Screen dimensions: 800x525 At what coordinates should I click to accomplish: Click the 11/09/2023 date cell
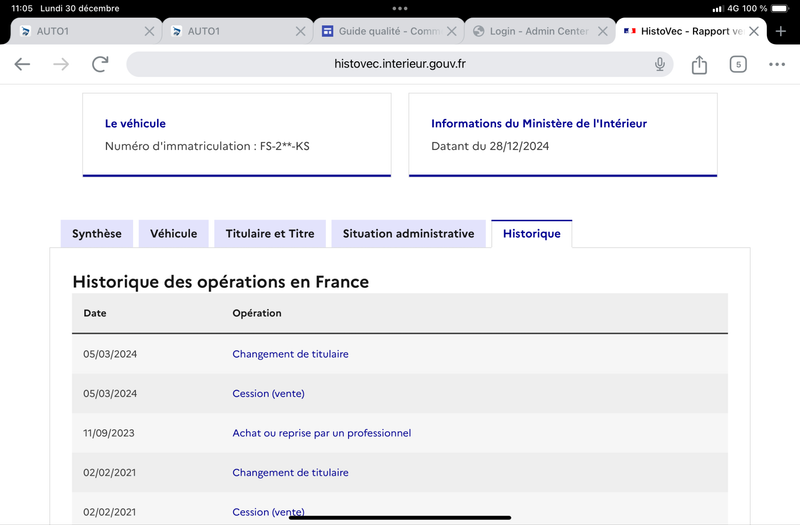pyautogui.click(x=109, y=433)
